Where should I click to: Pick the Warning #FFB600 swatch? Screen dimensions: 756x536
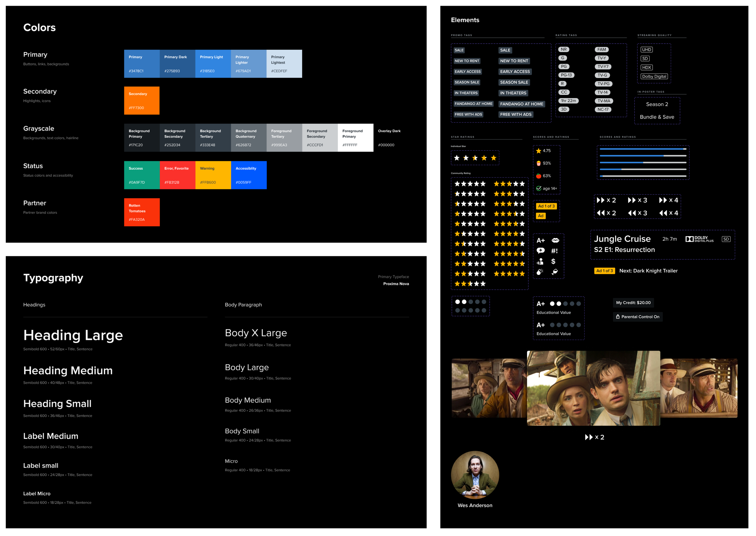click(x=213, y=175)
